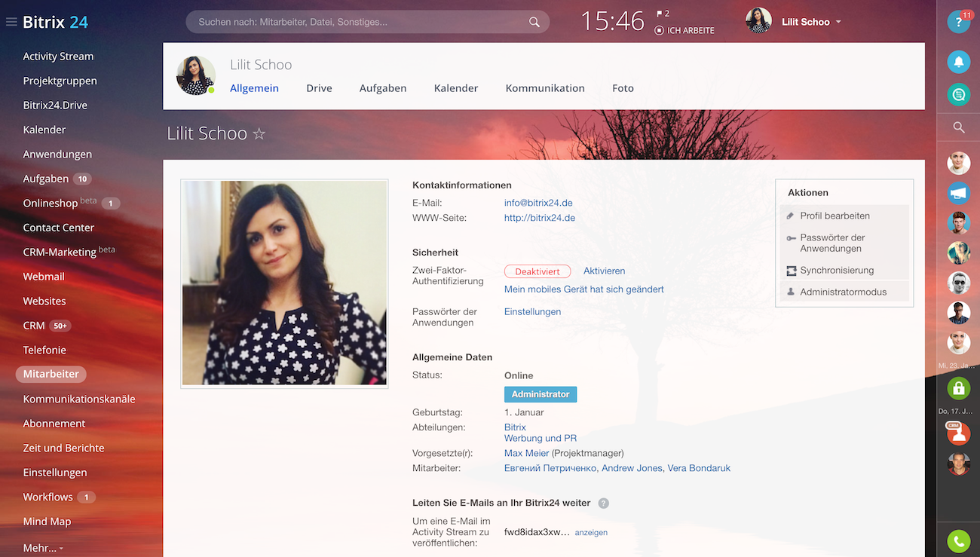Open the http://bitrix24.de website link
This screenshot has width=980, height=557.
(x=540, y=218)
